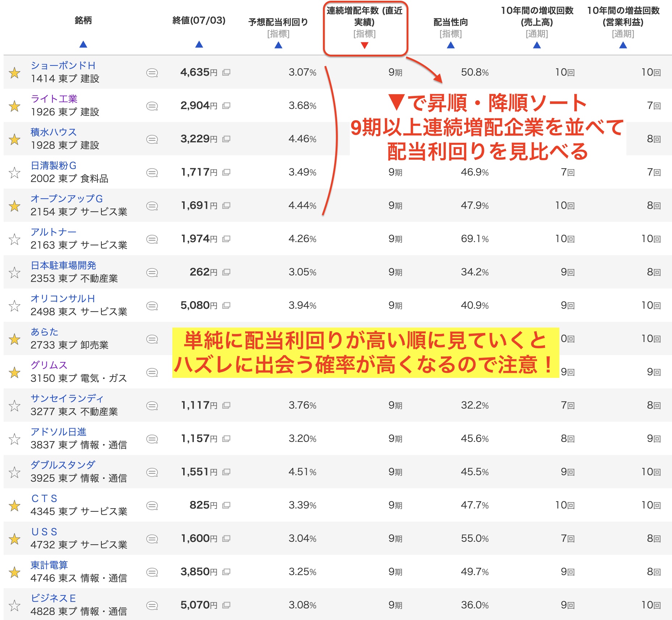This screenshot has height=620, width=672.
Task: Toggle favorite star for あらた
Action: tap(14, 339)
